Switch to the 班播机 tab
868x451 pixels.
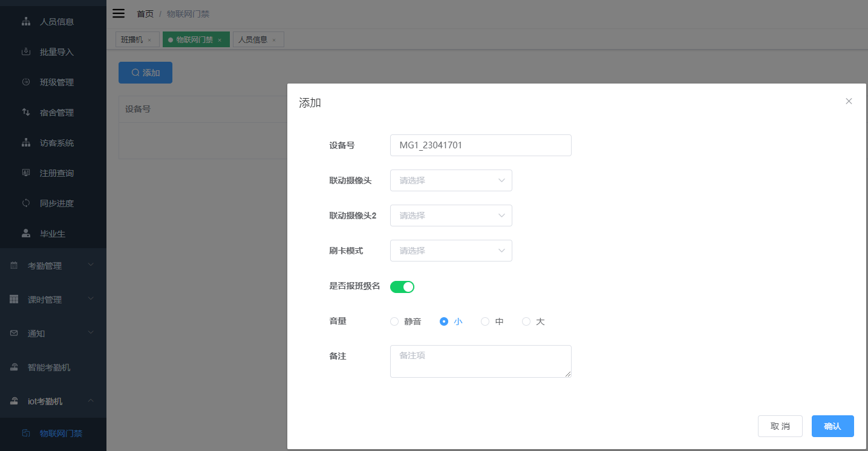click(133, 39)
